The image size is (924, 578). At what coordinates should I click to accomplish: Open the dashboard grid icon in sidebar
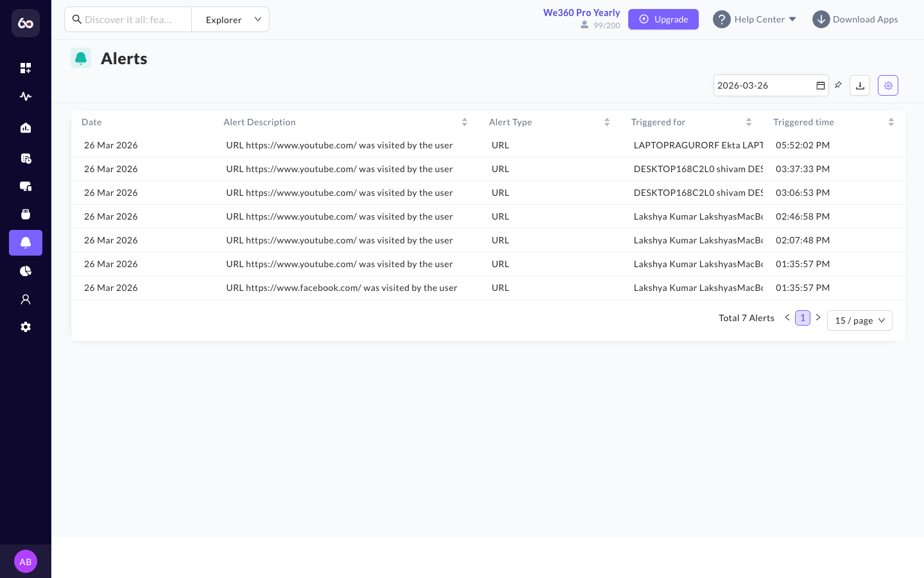(26, 68)
